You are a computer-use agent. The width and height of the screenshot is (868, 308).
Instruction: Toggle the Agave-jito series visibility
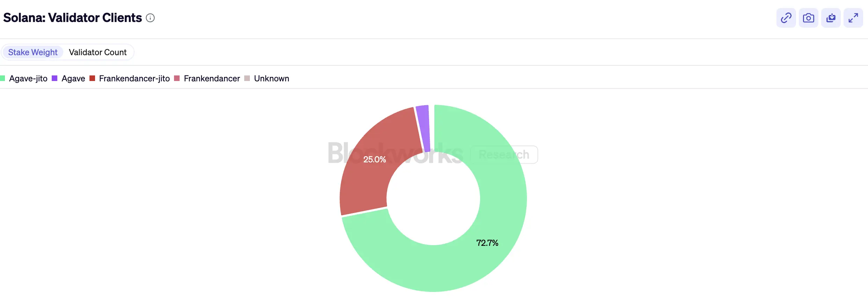pyautogui.click(x=28, y=78)
